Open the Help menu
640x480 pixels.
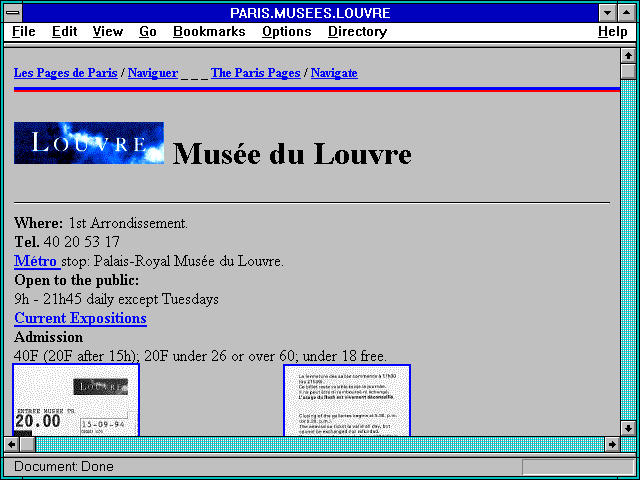point(613,31)
